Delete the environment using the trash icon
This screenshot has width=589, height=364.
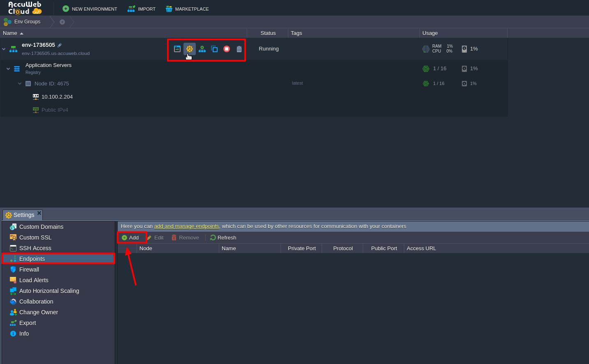click(x=239, y=48)
